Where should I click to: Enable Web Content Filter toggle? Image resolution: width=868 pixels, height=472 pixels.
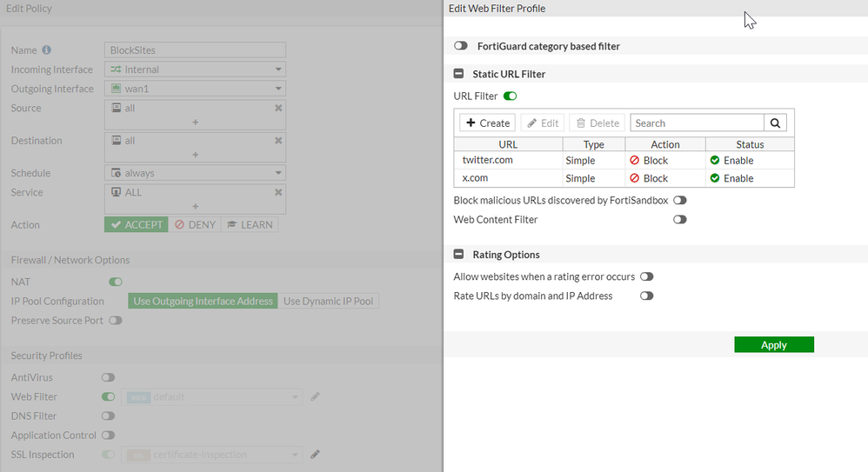679,219
